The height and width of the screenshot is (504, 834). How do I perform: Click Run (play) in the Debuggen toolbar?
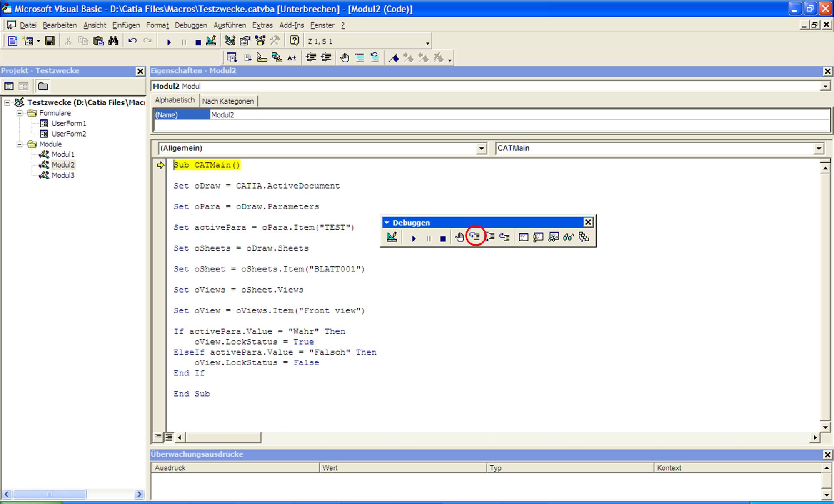click(x=414, y=238)
